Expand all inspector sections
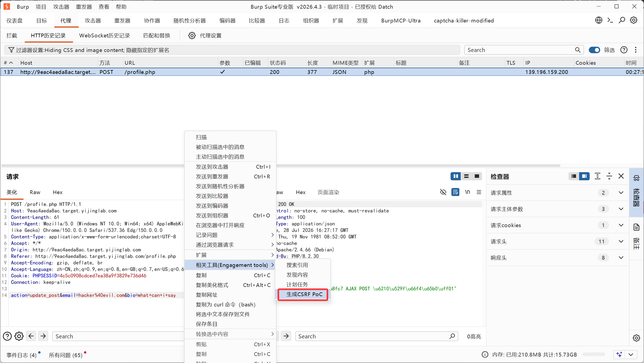 click(597, 176)
